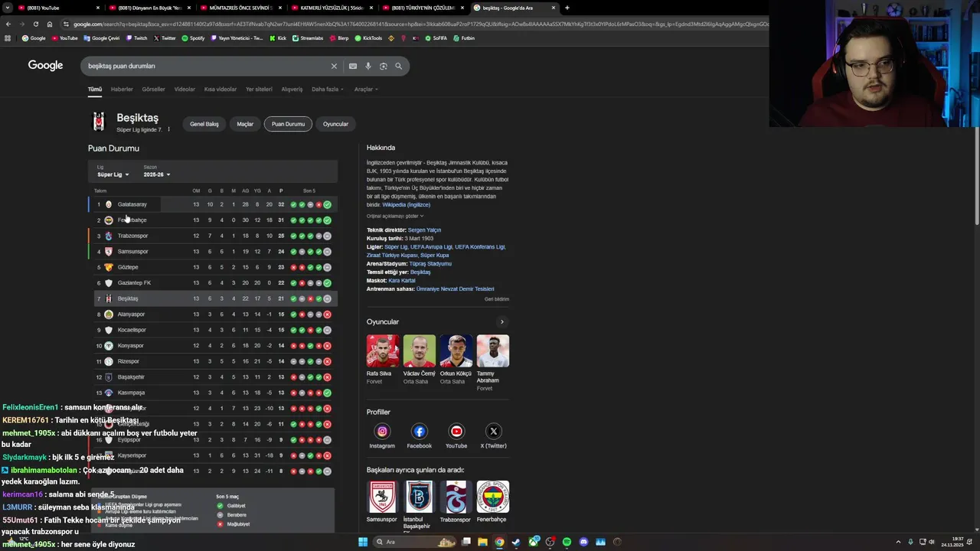
Task: Switch to the Videolar tab
Action: coord(185,89)
